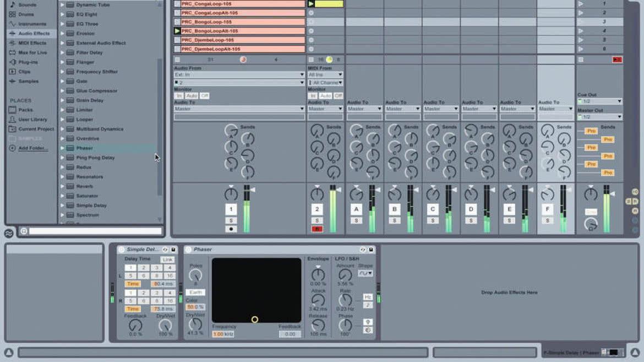644x362 pixels.
Task: Click the Phaser Dry/Wet knob
Action: click(195, 324)
